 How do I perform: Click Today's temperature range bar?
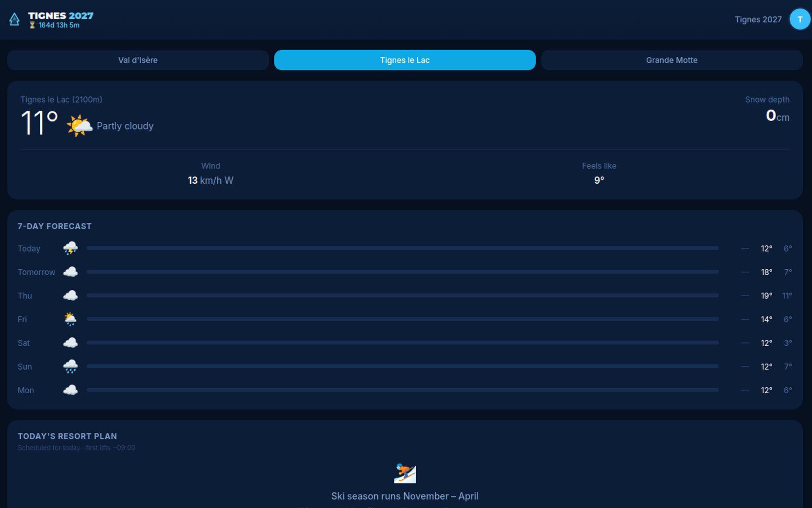[403, 248]
